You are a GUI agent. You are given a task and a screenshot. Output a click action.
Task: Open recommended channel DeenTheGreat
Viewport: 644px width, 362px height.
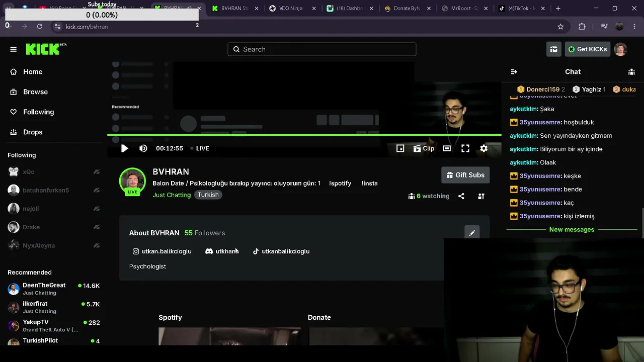[54, 289]
